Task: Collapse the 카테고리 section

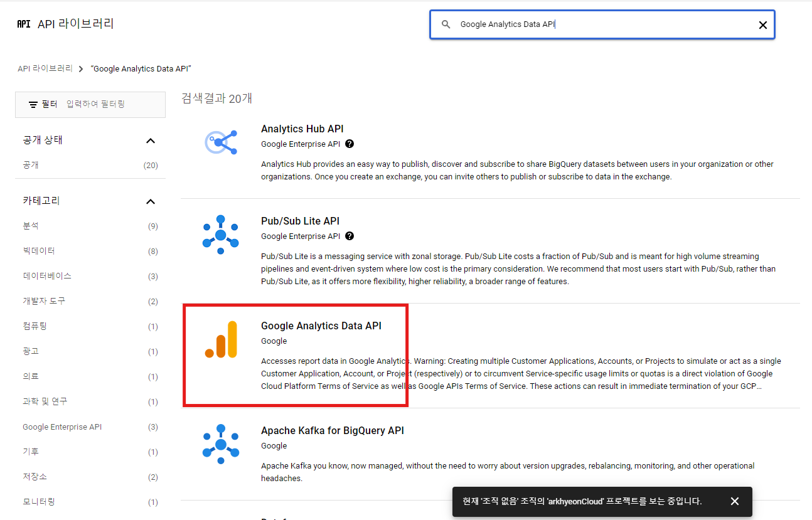Action: click(x=151, y=201)
